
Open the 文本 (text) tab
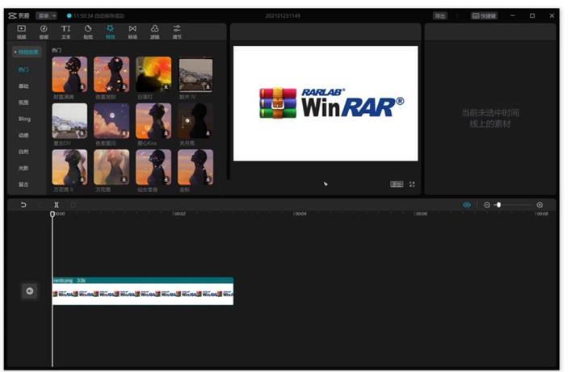point(65,31)
